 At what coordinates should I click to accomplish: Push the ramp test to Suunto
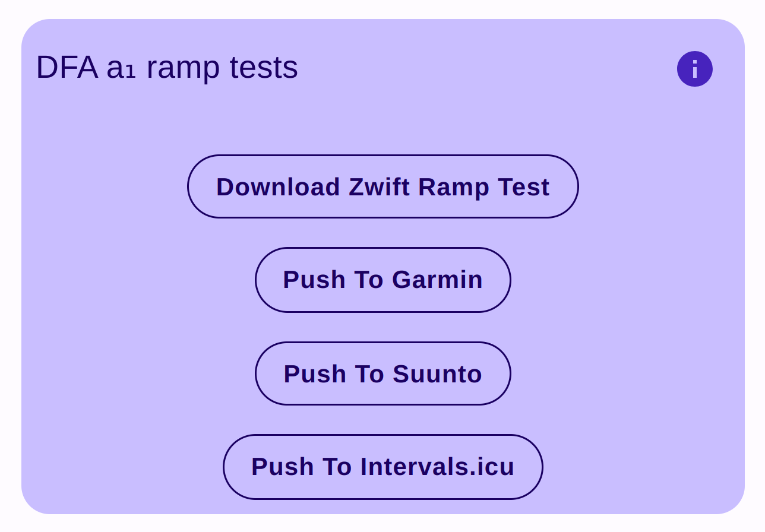click(x=383, y=373)
